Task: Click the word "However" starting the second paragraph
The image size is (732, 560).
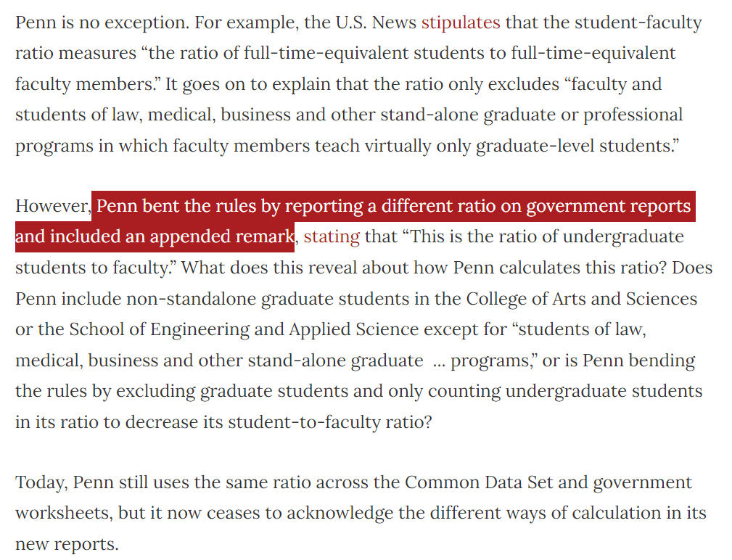Action: 52,206
